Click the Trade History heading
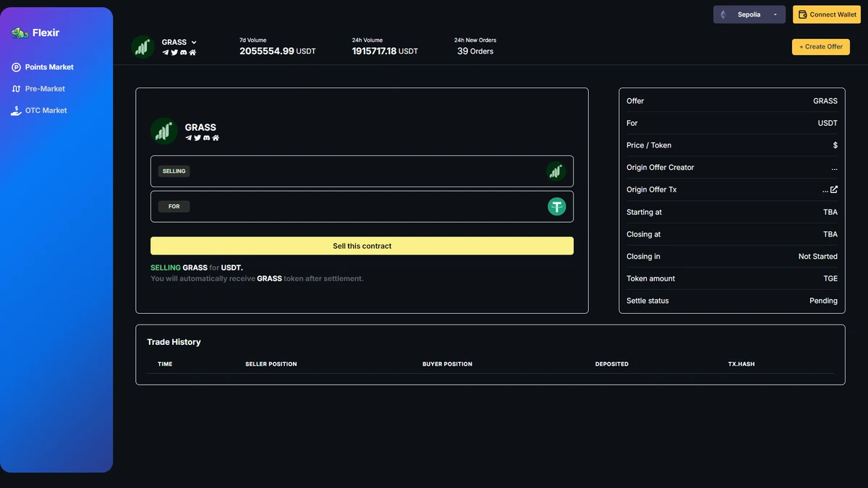Screen dimensions: 868x488 174,342
